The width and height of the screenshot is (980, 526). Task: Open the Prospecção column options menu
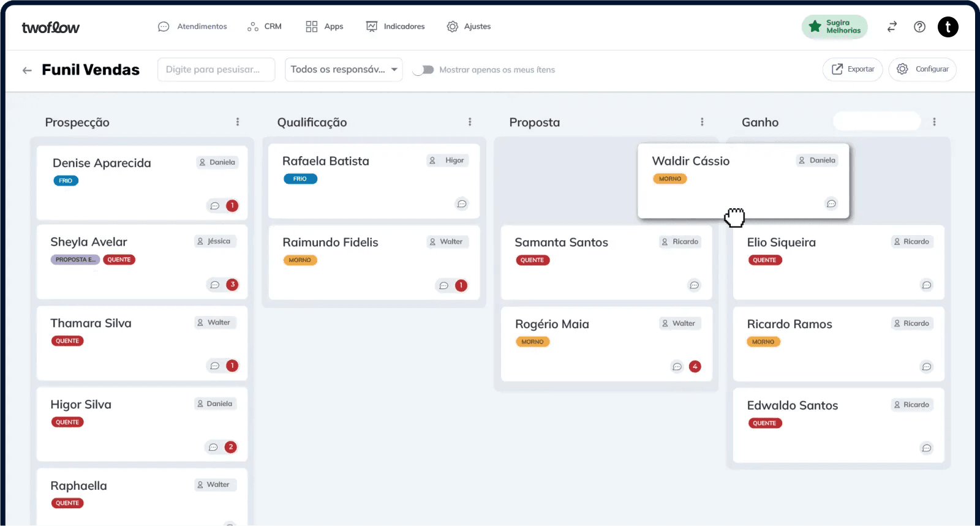pyautogui.click(x=238, y=122)
